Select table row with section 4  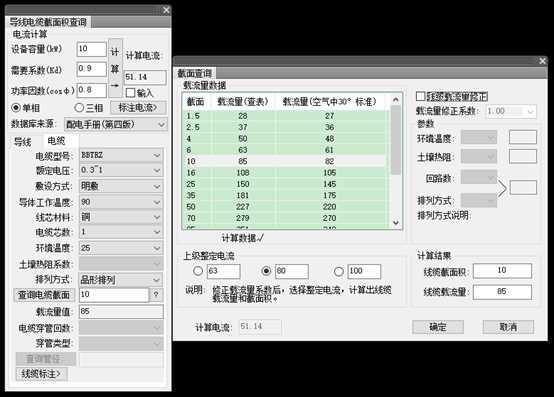tap(286, 138)
